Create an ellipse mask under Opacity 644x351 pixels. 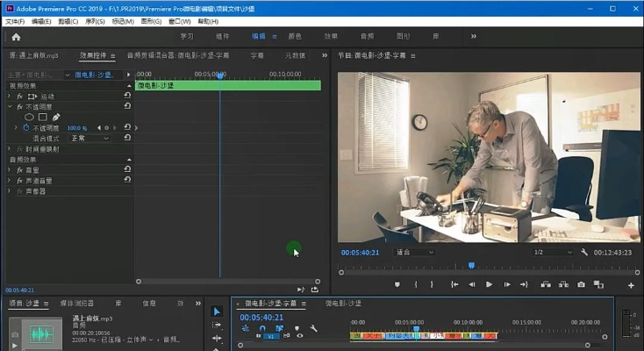coord(29,117)
